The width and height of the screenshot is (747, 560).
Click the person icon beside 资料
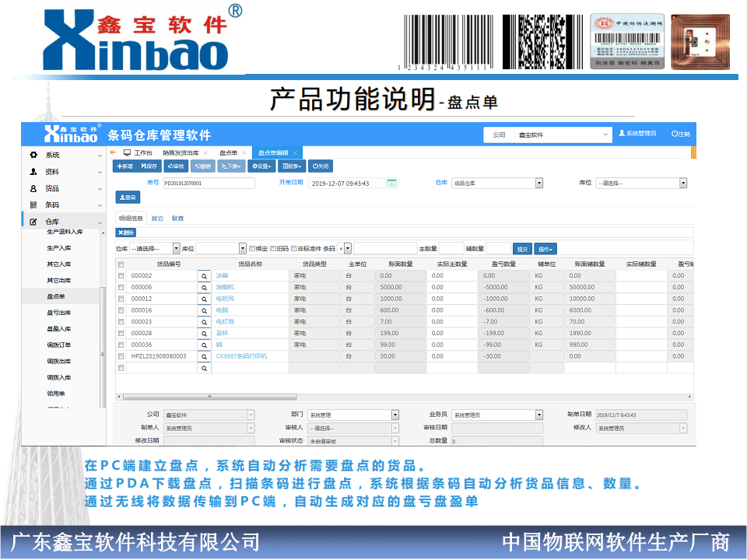33,171
